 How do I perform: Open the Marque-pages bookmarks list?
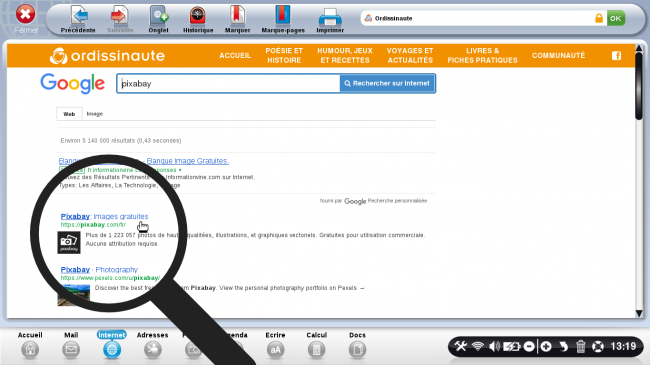pos(283,19)
